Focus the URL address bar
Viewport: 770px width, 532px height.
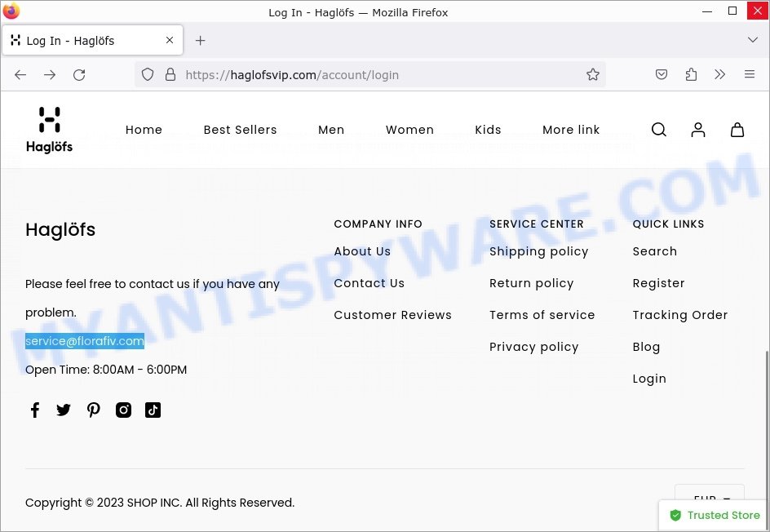pos(370,75)
